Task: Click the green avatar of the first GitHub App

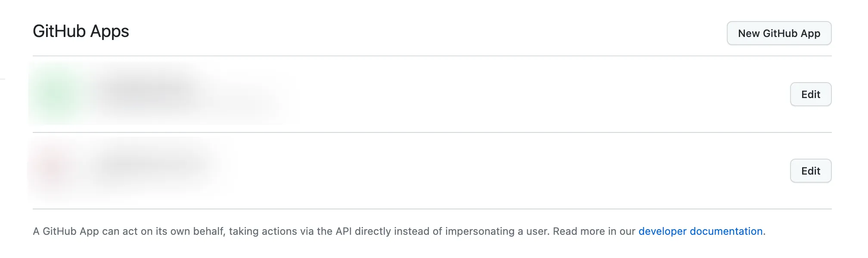Action: pos(54,92)
